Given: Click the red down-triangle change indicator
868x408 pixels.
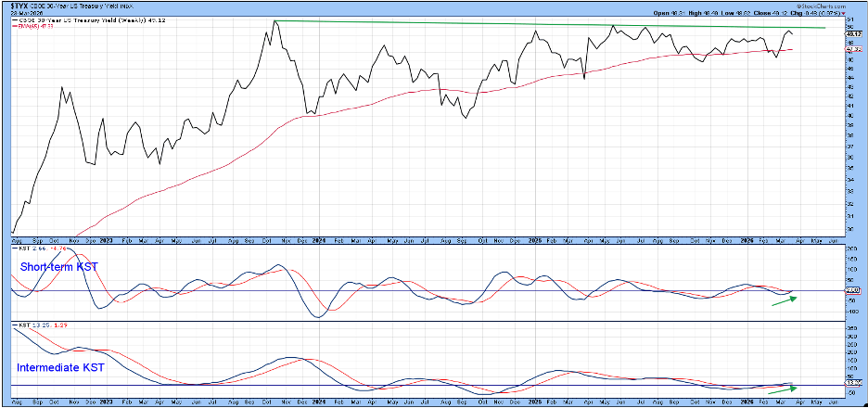Looking at the screenshot, I should click(x=843, y=13).
